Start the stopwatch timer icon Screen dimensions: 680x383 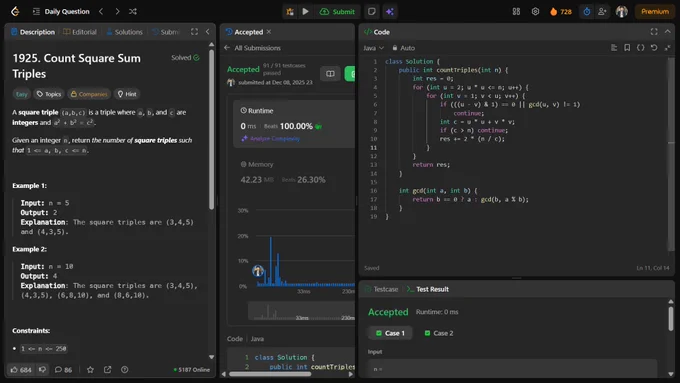point(586,12)
